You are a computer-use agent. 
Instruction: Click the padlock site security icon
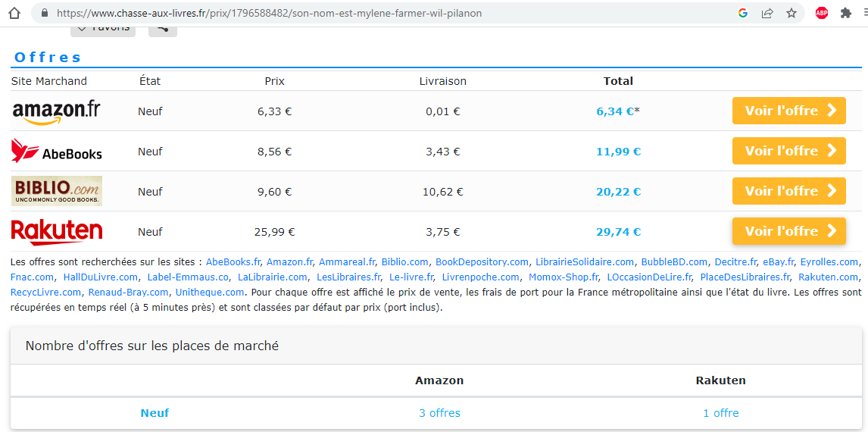click(x=45, y=13)
